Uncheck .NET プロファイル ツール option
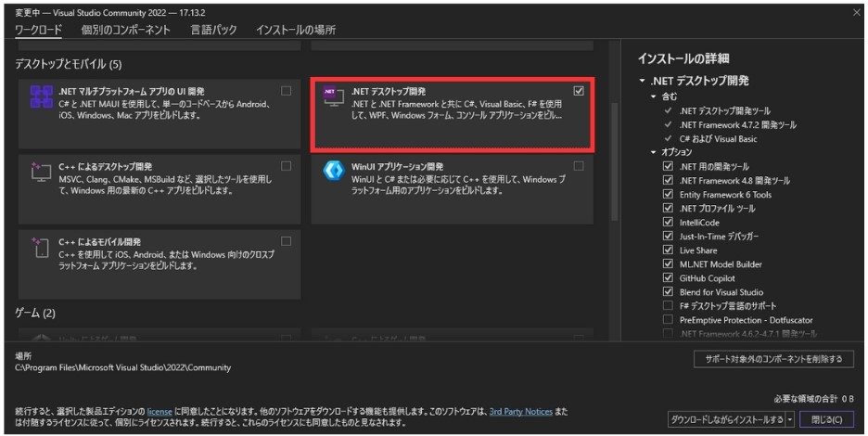868x436 pixels. click(669, 208)
